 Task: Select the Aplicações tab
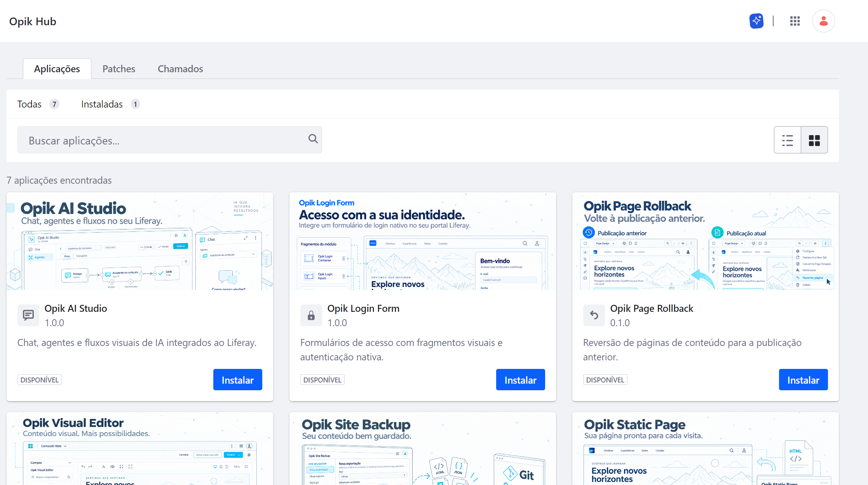coord(57,69)
